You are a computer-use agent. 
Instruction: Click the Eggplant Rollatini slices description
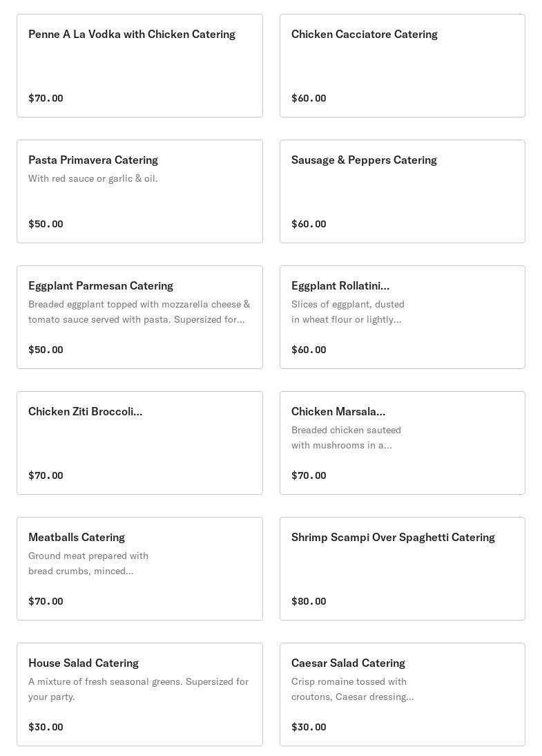pyautogui.click(x=348, y=312)
